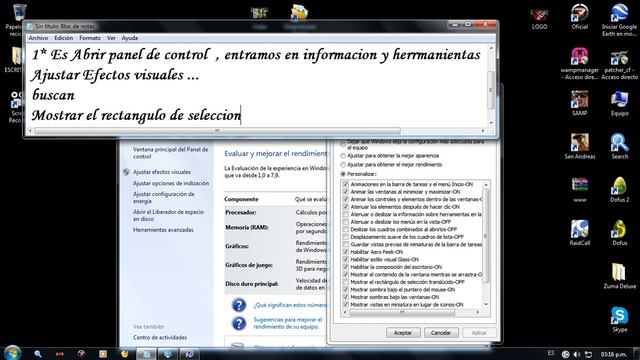Click the taskbar clock showing 03:16 p.m.
The height and width of the screenshot is (360, 640).
[614, 354]
